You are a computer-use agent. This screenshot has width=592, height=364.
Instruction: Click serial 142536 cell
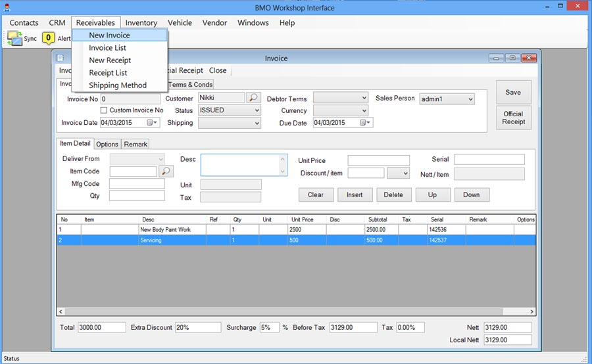pyautogui.click(x=446, y=229)
